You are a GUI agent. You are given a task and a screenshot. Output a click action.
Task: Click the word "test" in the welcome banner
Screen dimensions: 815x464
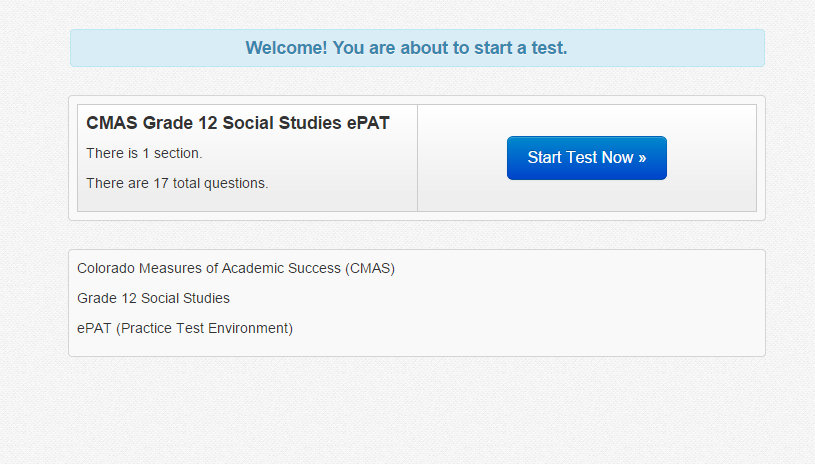pyautogui.click(x=548, y=48)
